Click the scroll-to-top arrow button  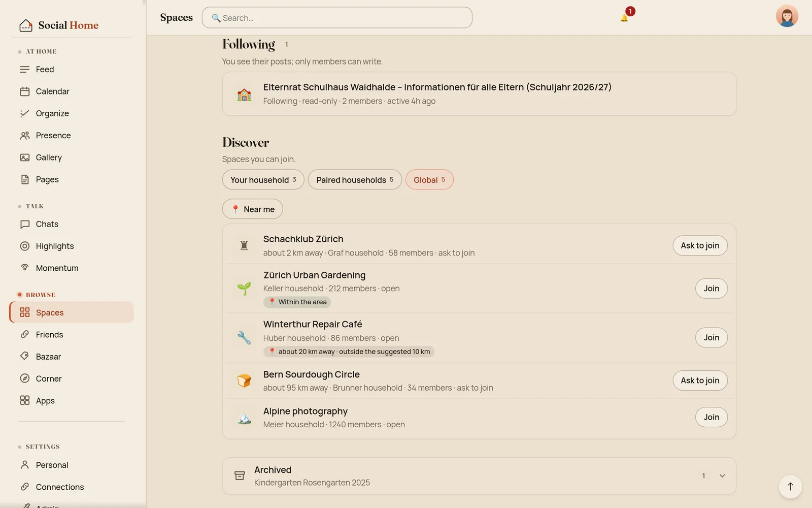790,487
